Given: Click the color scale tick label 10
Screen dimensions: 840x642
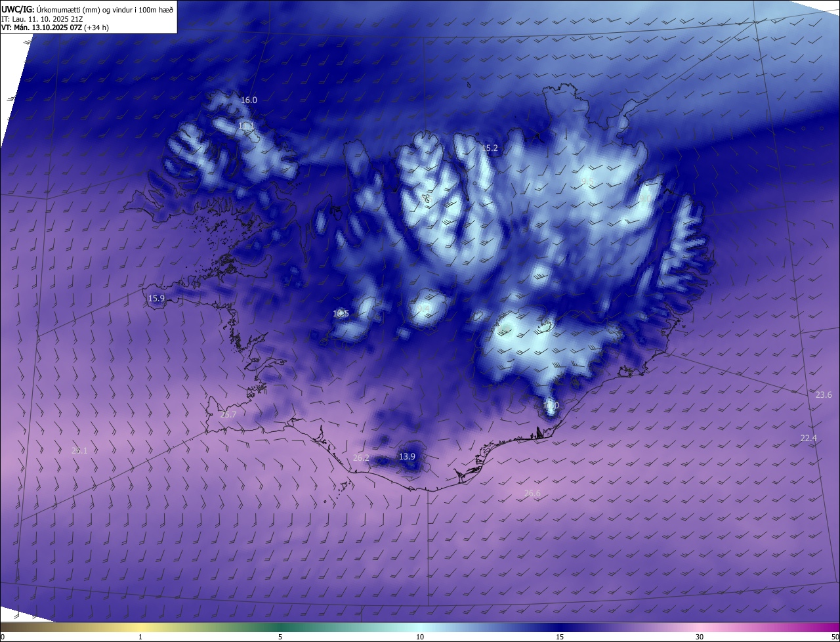Looking at the screenshot, I should [420, 637].
